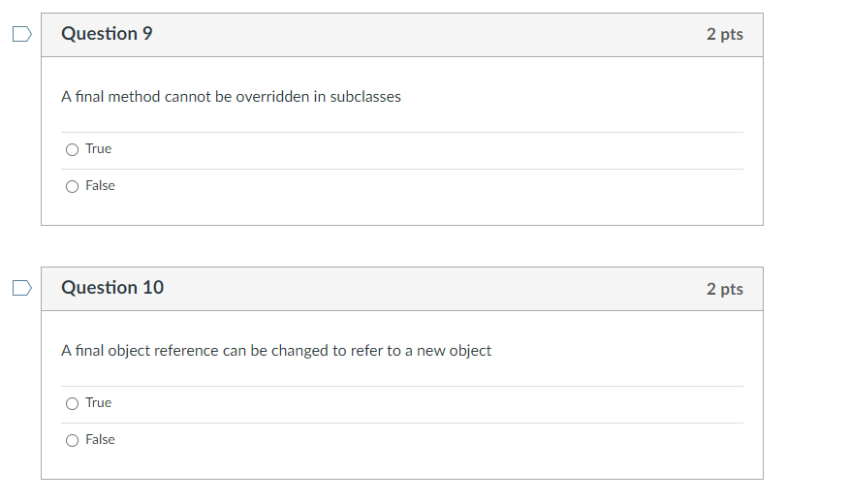Click the "True" label text under Question 10

coord(98,402)
